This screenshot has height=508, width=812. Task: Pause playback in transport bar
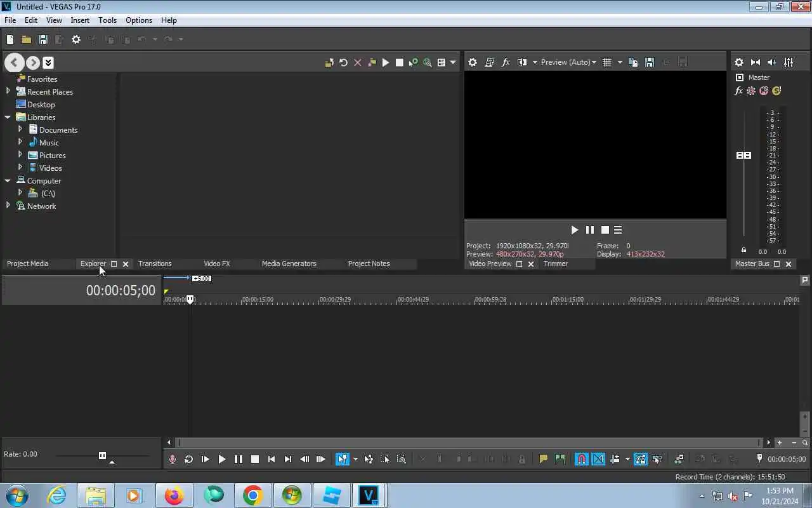click(x=238, y=459)
